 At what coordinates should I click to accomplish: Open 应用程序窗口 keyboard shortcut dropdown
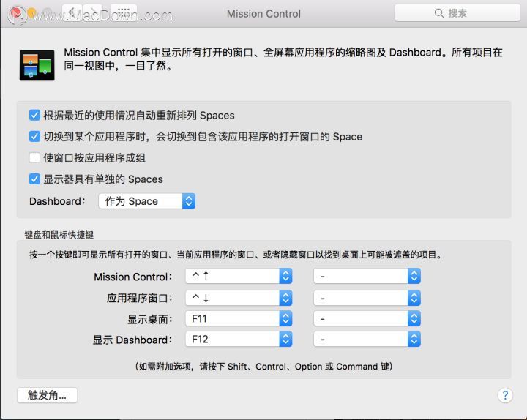(239, 298)
